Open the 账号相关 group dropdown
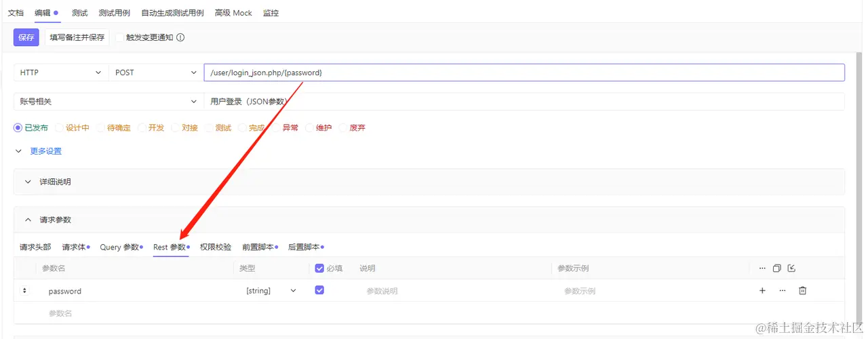868x339 pixels. pos(108,102)
